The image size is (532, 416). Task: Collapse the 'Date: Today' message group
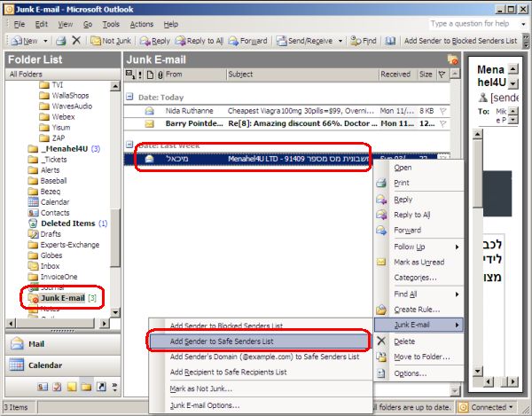[129, 96]
